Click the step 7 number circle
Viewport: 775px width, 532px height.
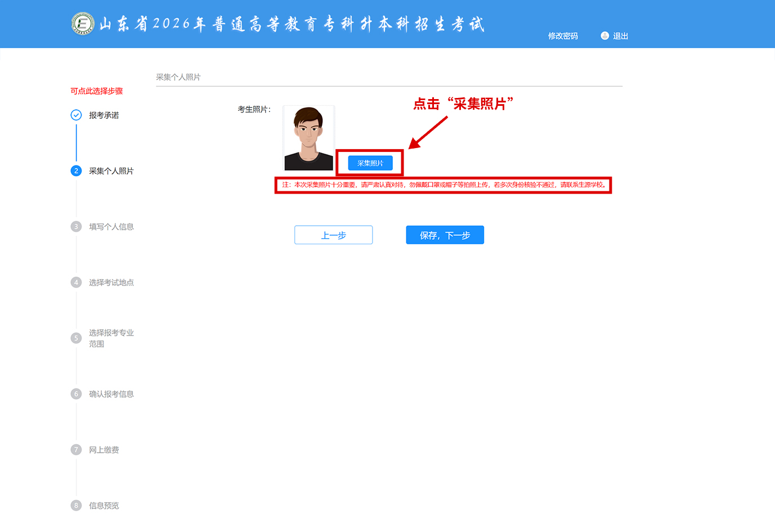[x=76, y=450]
